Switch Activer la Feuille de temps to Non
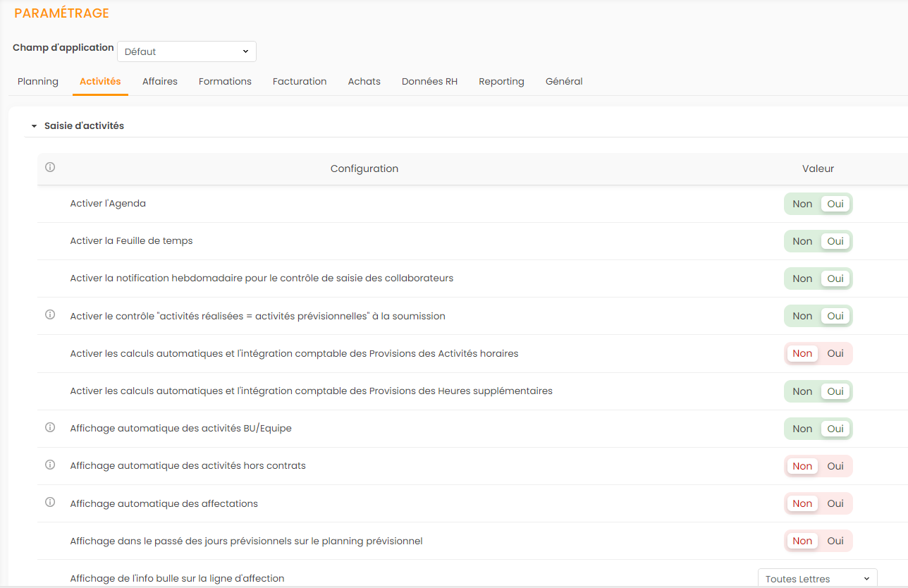 802,241
